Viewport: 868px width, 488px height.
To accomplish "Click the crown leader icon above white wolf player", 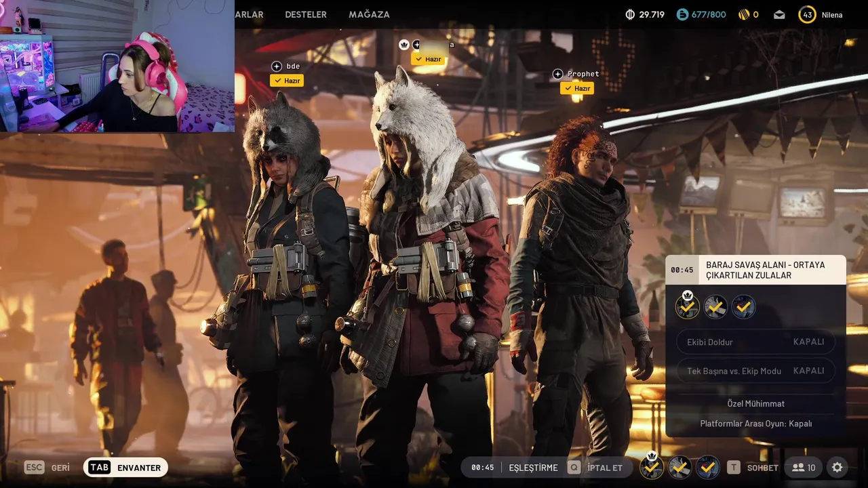I will [x=404, y=45].
